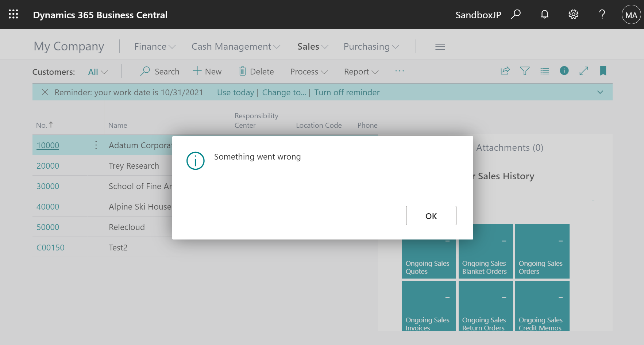Toggle the FactBox details info icon

tap(564, 71)
